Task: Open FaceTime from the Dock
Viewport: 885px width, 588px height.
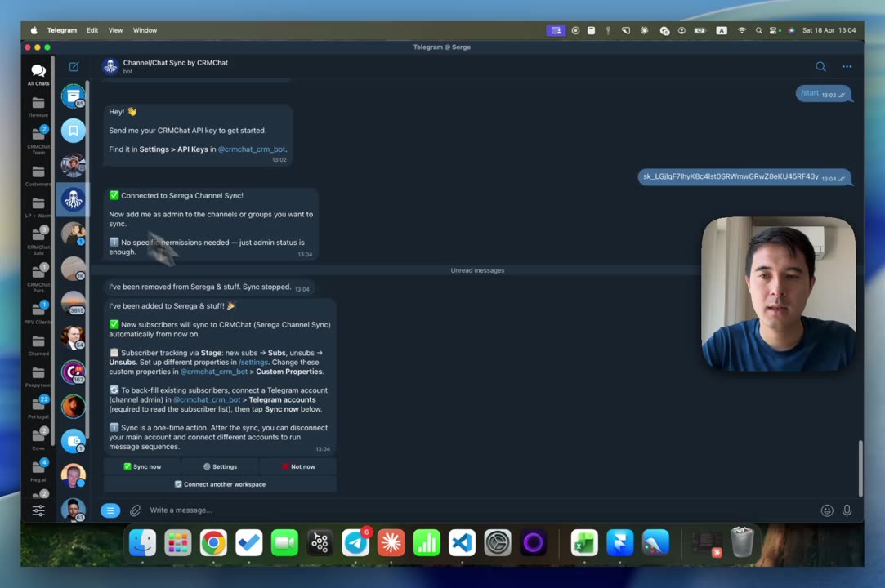Action: pos(284,543)
